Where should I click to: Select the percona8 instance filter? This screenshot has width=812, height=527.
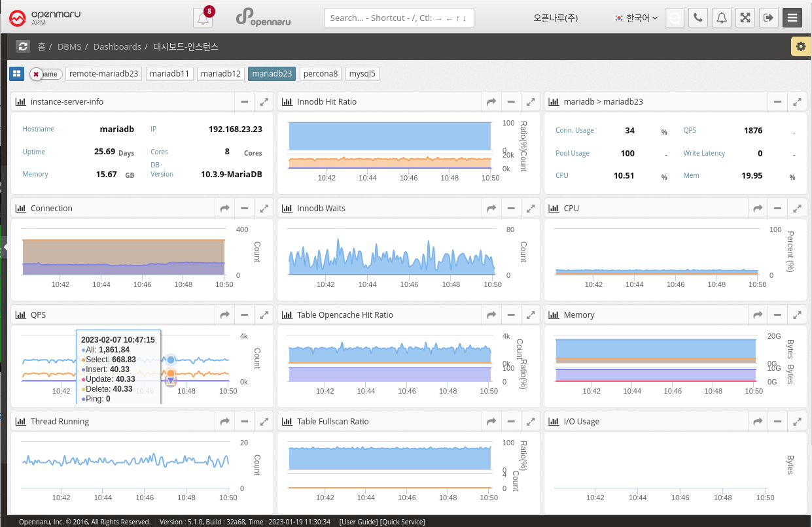tap(321, 74)
